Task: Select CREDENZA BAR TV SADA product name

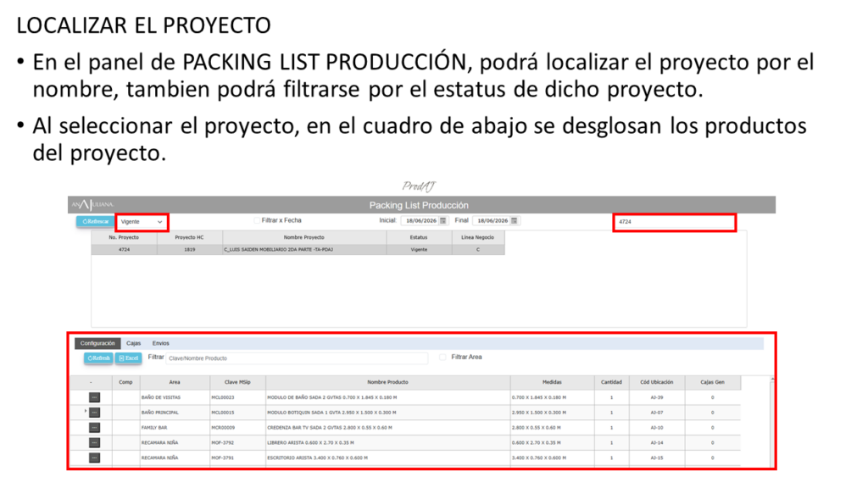Action: [x=330, y=428]
